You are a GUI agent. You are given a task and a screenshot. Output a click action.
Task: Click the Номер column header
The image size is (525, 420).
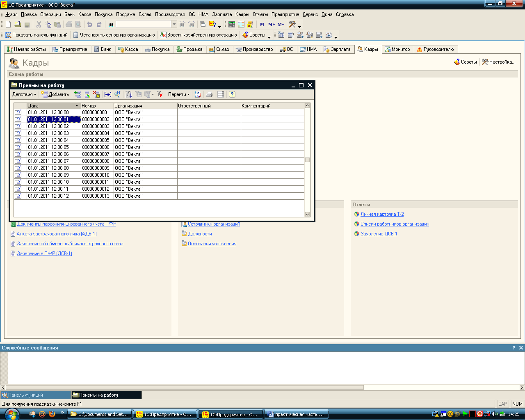tap(97, 106)
